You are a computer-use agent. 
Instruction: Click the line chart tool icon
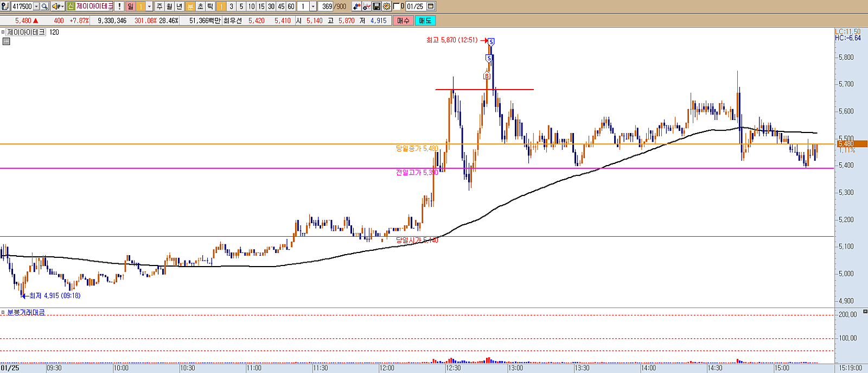367,7
